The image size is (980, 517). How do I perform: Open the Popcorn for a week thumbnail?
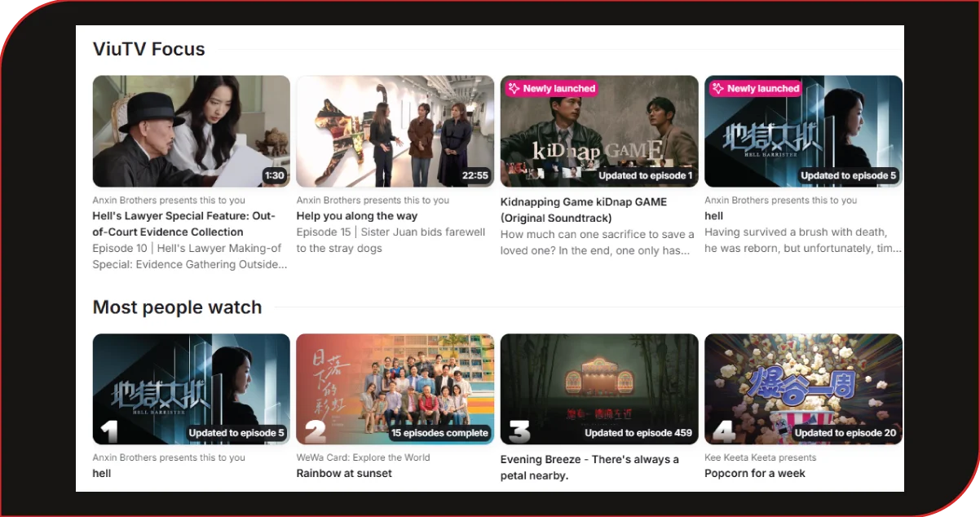coord(803,389)
